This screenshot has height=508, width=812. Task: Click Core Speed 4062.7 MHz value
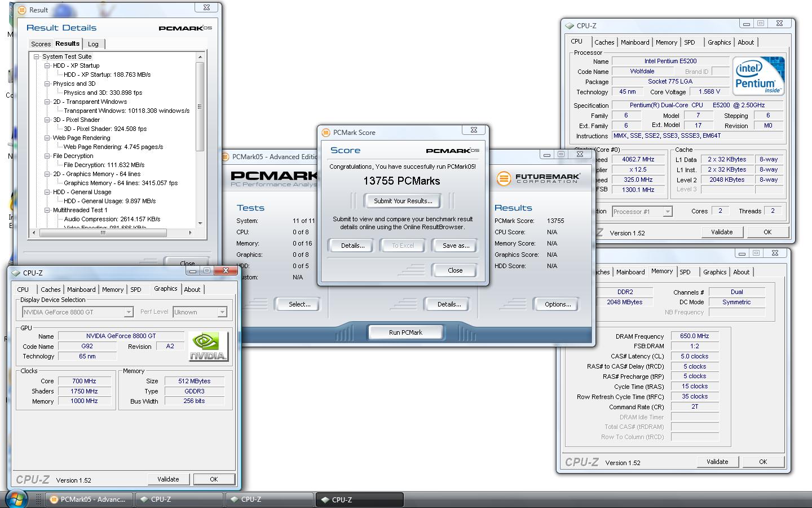pos(638,159)
